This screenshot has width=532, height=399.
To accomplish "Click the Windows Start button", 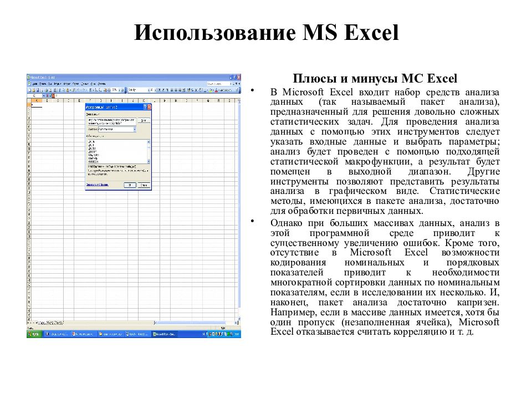I will [x=34, y=334].
